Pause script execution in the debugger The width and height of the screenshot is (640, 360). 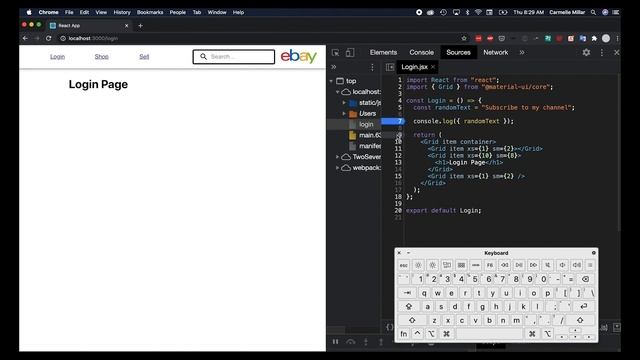335,342
